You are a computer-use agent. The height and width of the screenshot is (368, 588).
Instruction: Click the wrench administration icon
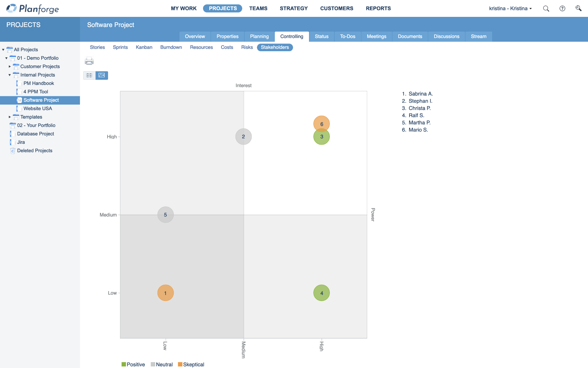pos(578,8)
